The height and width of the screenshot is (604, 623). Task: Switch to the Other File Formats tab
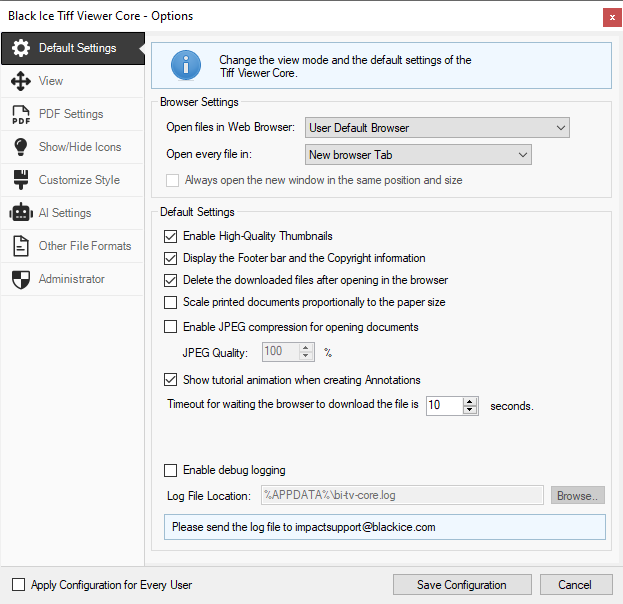(84, 246)
